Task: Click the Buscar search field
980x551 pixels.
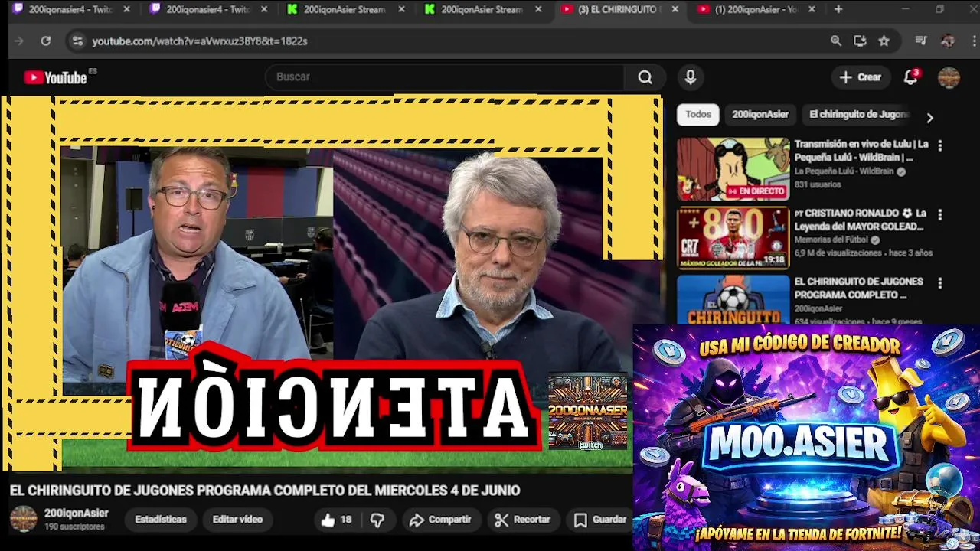Action: pyautogui.click(x=446, y=77)
